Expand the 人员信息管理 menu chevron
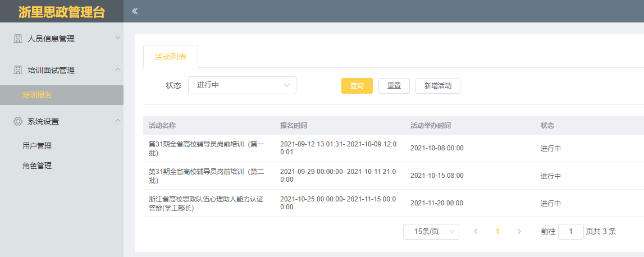 [x=117, y=38]
